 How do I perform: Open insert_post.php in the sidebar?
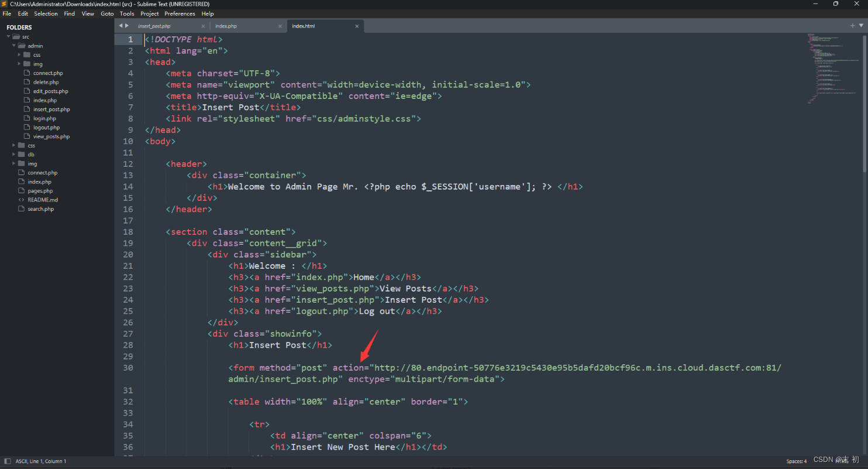(51, 109)
